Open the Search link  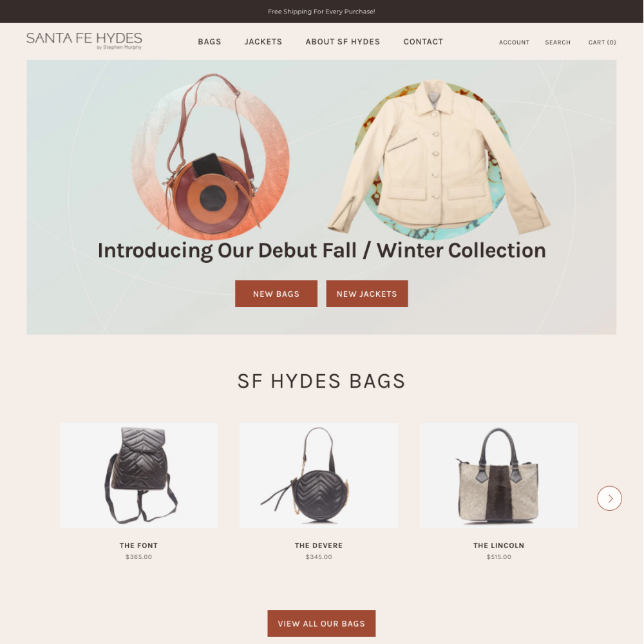click(557, 43)
